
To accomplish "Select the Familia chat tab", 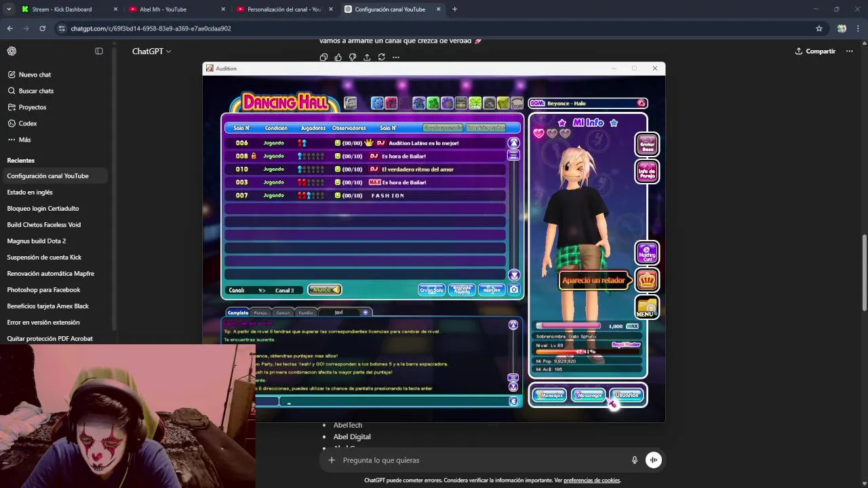I will coord(306,312).
